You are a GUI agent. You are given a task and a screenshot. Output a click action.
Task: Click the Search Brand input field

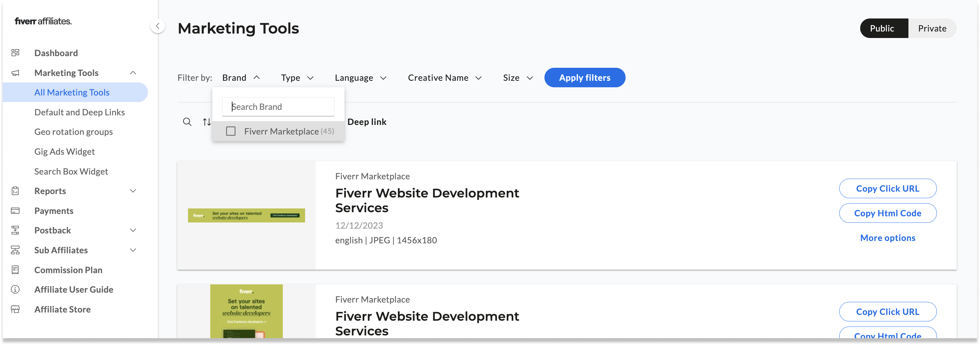278,107
